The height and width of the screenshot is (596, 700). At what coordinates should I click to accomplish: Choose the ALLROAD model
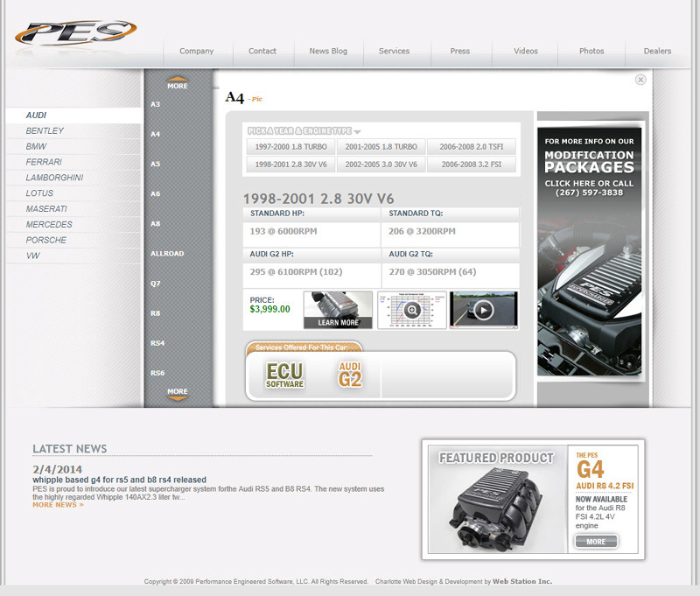tap(167, 254)
